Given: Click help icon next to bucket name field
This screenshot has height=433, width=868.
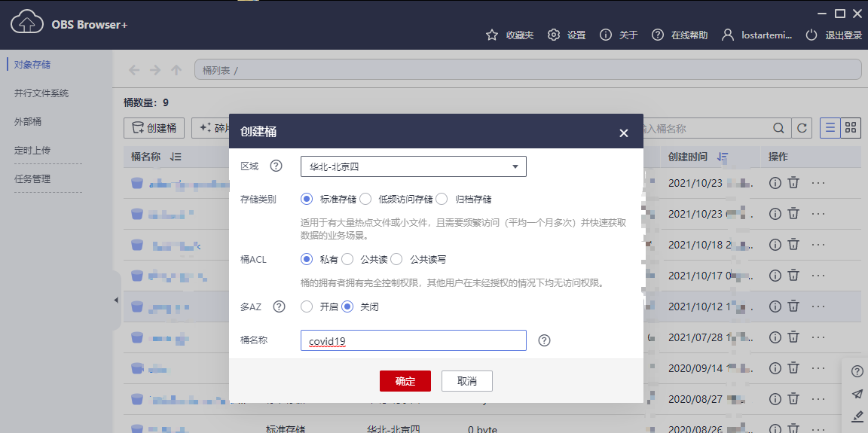Looking at the screenshot, I should point(544,340).
